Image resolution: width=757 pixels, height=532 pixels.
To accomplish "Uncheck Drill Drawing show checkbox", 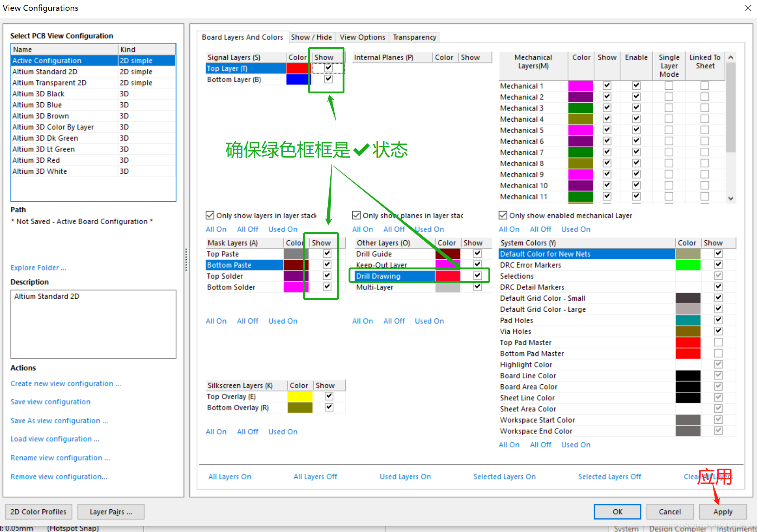I will click(478, 276).
